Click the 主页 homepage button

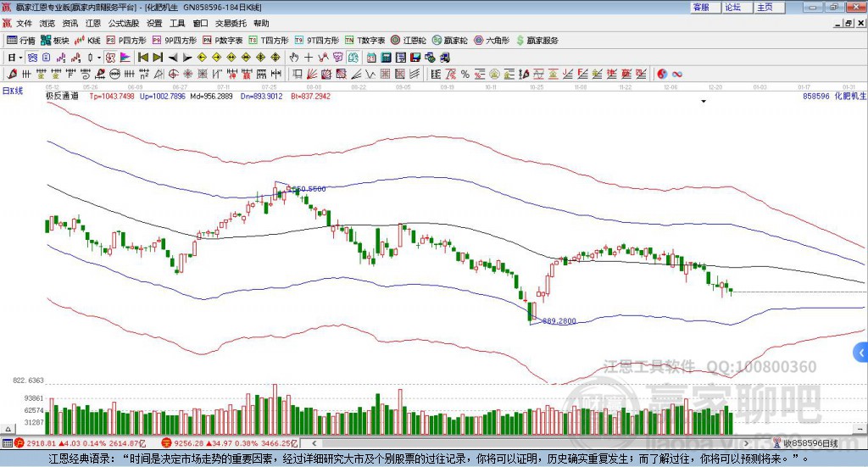(770, 7)
